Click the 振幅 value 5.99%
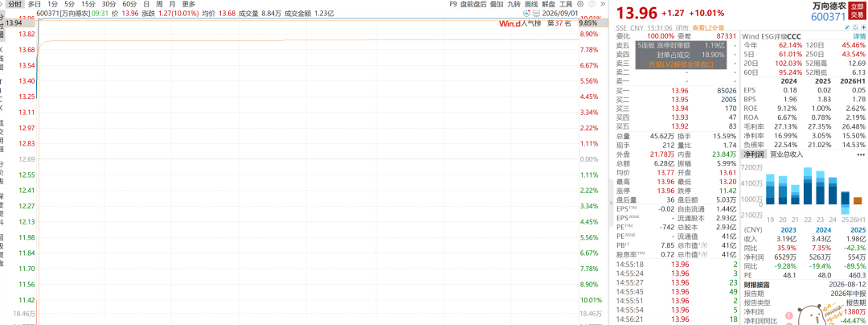The image size is (868, 325). click(727, 164)
